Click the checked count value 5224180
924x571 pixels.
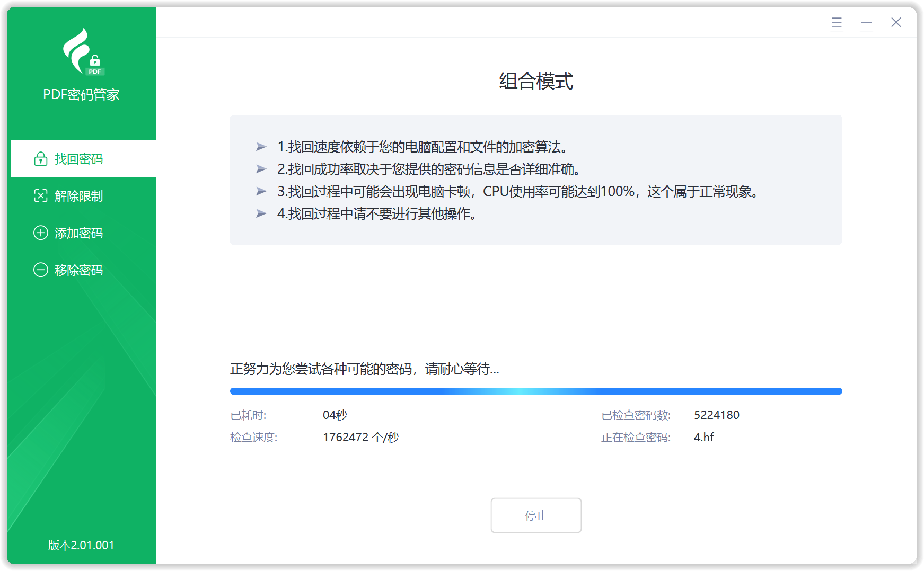pos(717,415)
